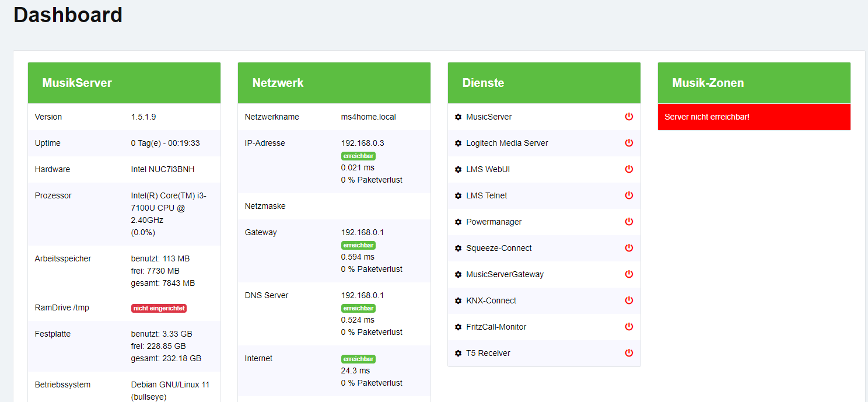Toggle power for MusicServer service
868x402 pixels.
[629, 117]
